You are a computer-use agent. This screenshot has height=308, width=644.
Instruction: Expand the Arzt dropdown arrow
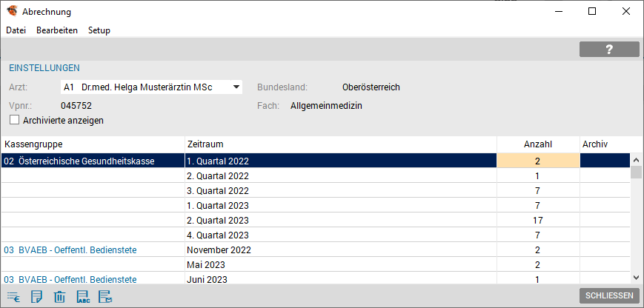236,87
